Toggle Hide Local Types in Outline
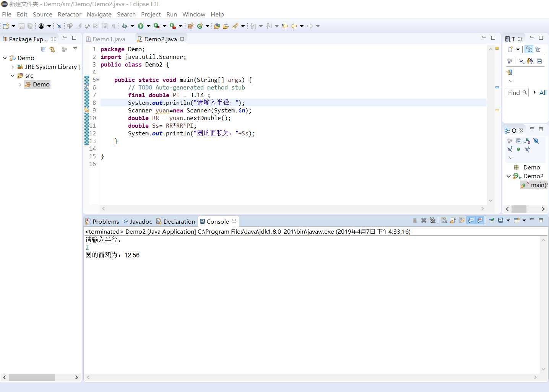The width and height of the screenshot is (549, 392). 527,149
